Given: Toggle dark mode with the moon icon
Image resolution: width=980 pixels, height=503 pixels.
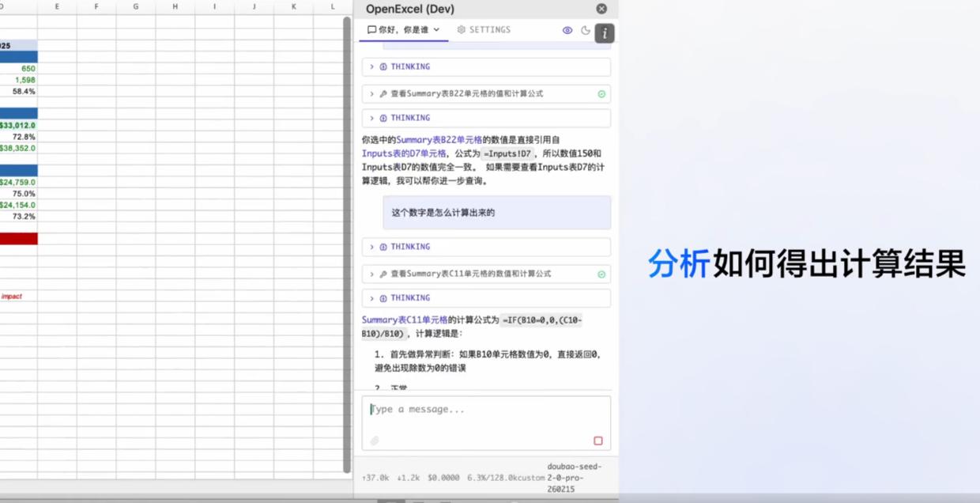Looking at the screenshot, I should (x=586, y=30).
